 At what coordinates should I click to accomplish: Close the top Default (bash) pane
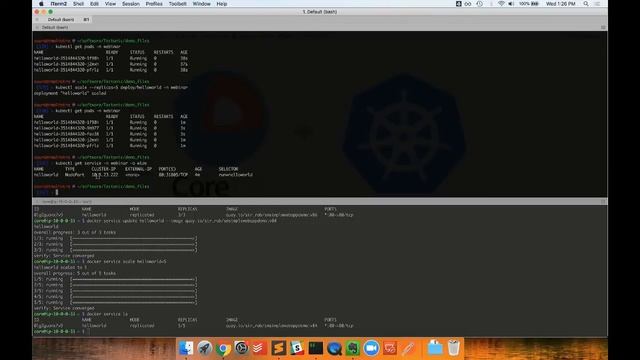pyautogui.click(x=37, y=27)
